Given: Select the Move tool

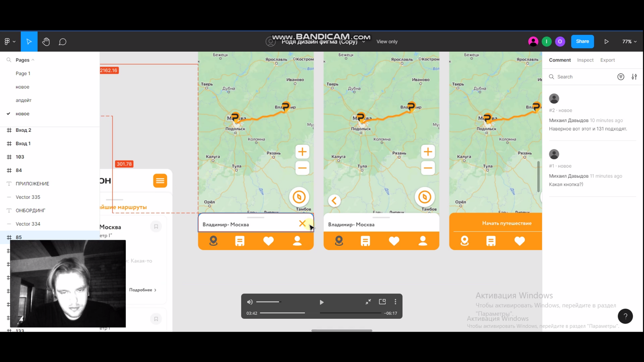Looking at the screenshot, I should click(x=29, y=41).
